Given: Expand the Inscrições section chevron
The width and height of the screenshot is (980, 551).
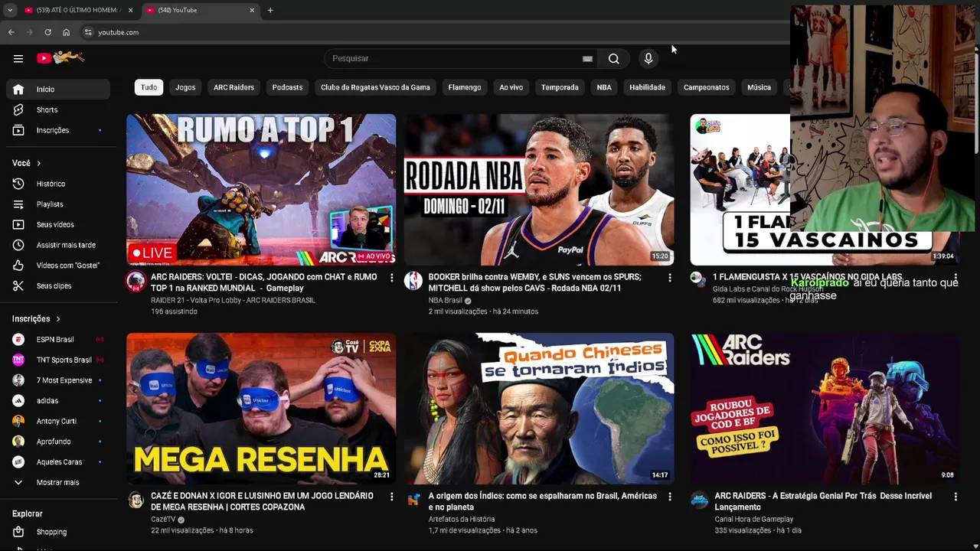Looking at the screenshot, I should click(58, 319).
